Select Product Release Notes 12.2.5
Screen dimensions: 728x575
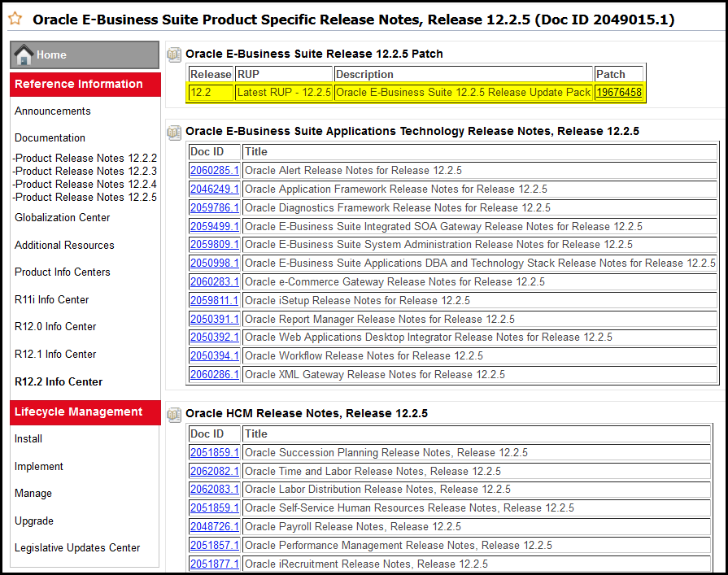[85, 198]
